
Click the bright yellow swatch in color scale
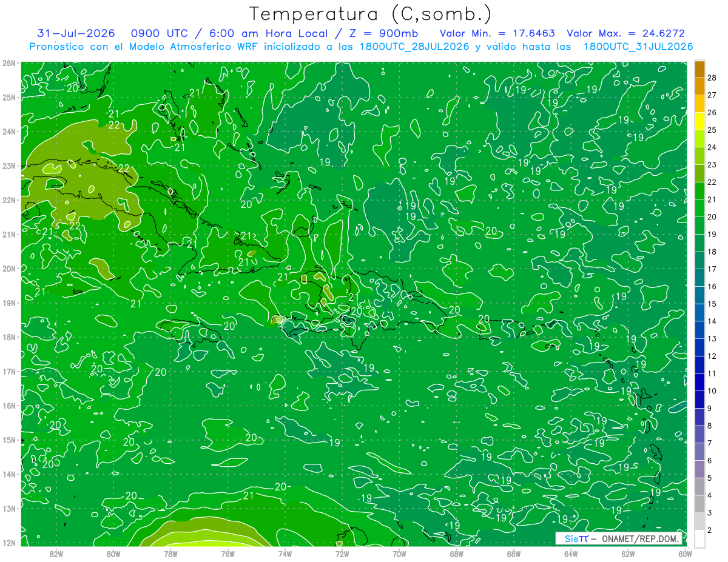point(699,121)
